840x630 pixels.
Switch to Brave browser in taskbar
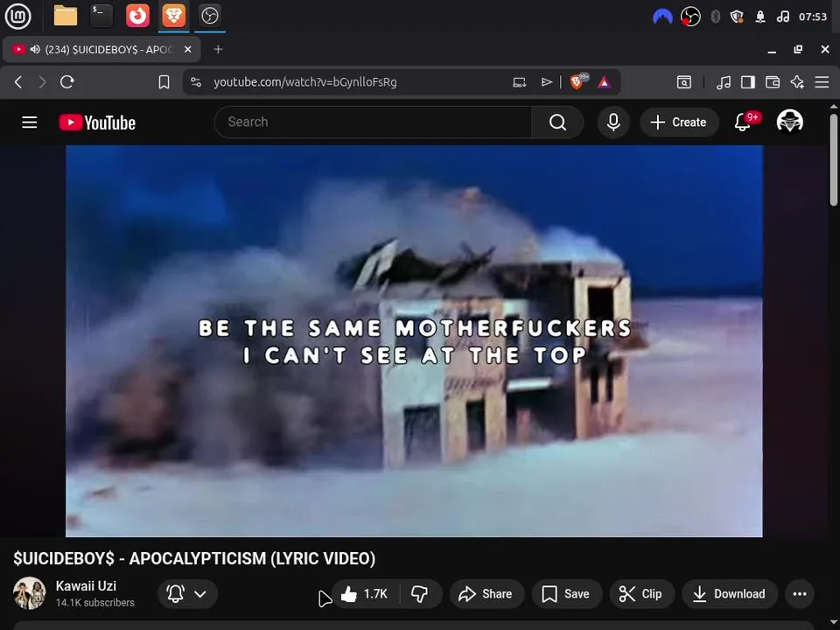click(173, 16)
